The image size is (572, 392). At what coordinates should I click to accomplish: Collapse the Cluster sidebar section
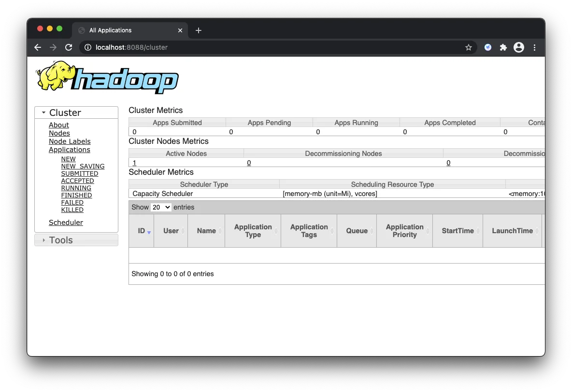[65, 112]
